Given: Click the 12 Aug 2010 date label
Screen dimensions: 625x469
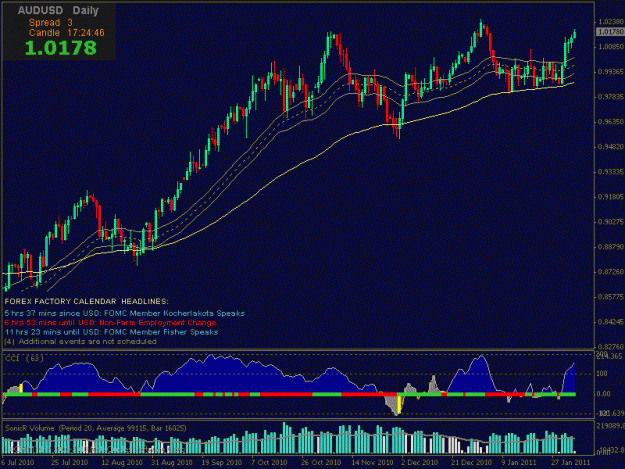Looking at the screenshot, I should (x=122, y=463).
